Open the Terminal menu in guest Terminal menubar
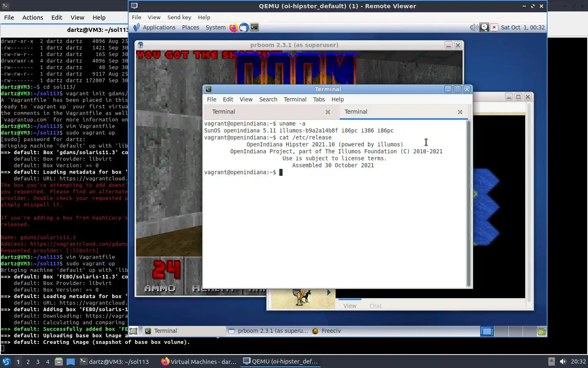588x368 pixels. [x=295, y=99]
